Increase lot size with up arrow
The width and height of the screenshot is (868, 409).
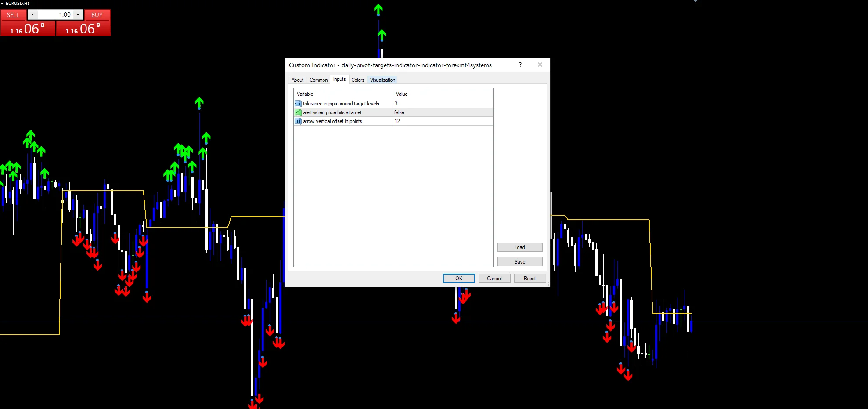(78, 14)
